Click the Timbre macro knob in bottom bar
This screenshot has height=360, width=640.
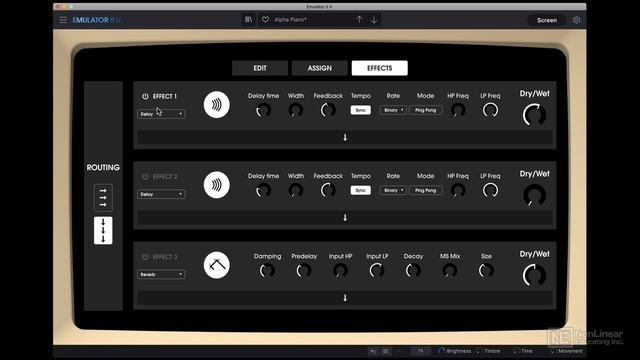pos(479,351)
